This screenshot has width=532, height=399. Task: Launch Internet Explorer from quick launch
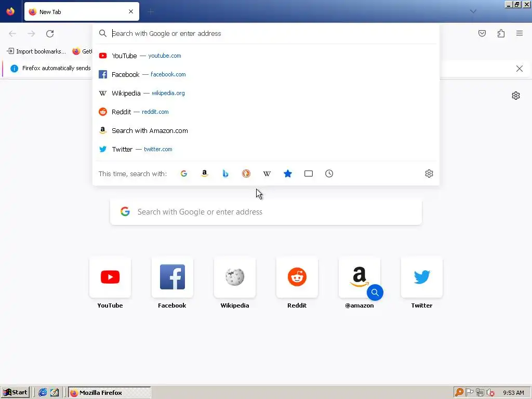coord(43,393)
